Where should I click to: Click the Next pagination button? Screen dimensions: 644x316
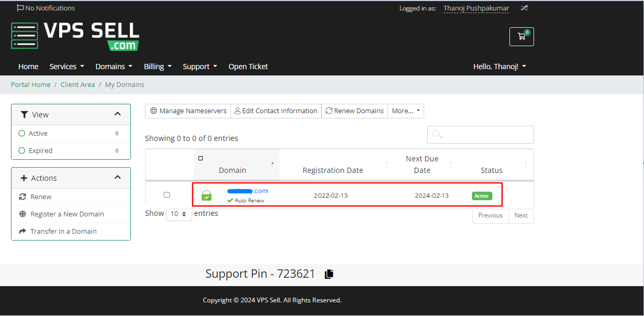click(x=521, y=215)
